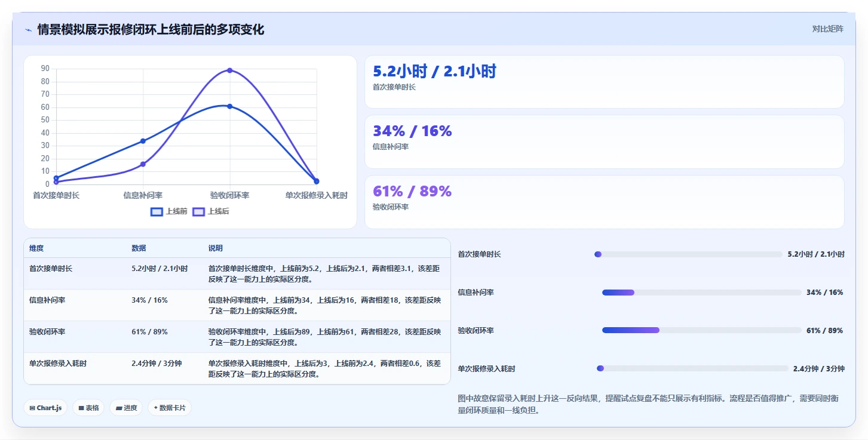Click the 表格 tag chip
The width and height of the screenshot is (868, 440).
click(x=89, y=408)
